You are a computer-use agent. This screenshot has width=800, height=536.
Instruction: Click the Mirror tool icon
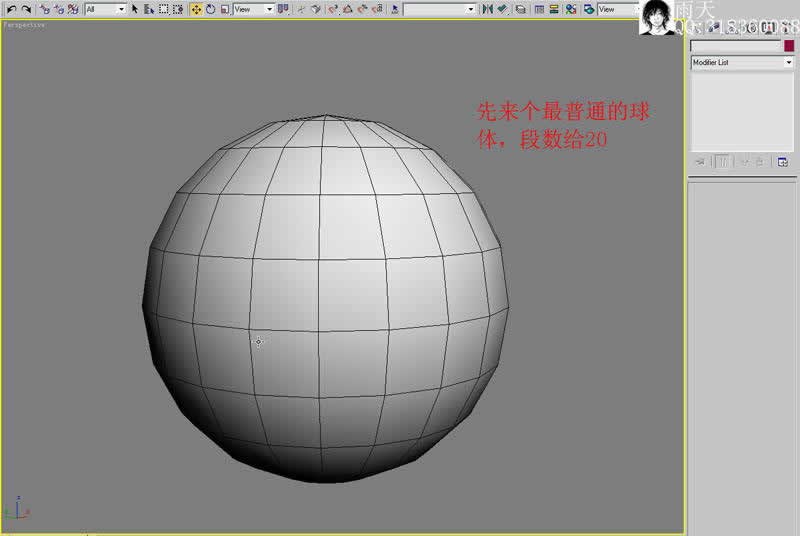point(487,9)
